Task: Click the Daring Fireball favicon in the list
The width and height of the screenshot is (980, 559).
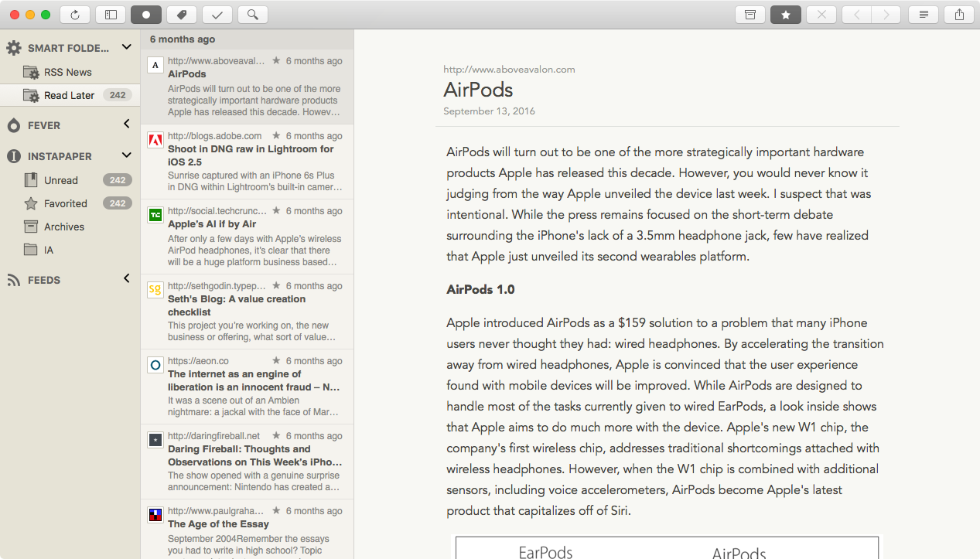Action: 155,440
